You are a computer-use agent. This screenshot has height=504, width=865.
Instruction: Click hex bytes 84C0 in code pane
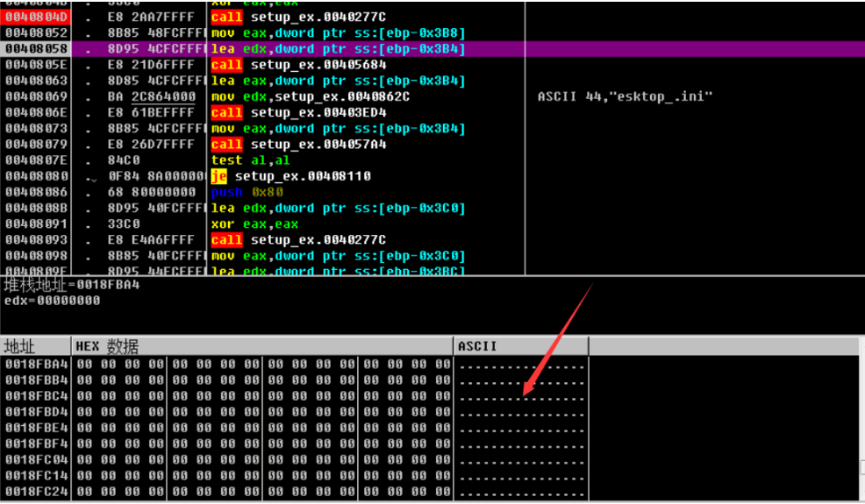pyautogui.click(x=124, y=160)
